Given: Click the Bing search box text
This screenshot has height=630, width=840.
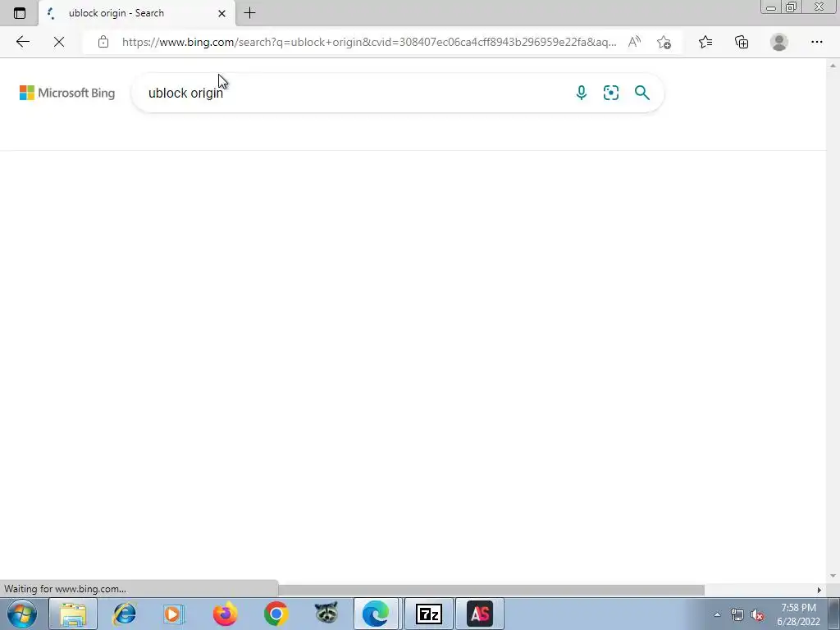Looking at the screenshot, I should pos(185,93).
